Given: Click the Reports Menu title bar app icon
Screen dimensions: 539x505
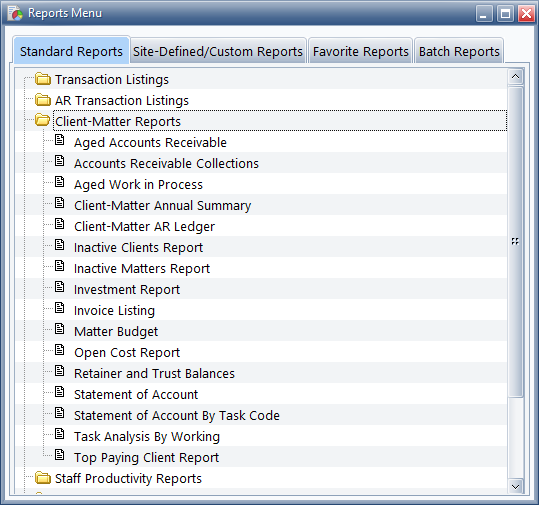Looking at the screenshot, I should tap(15, 13).
